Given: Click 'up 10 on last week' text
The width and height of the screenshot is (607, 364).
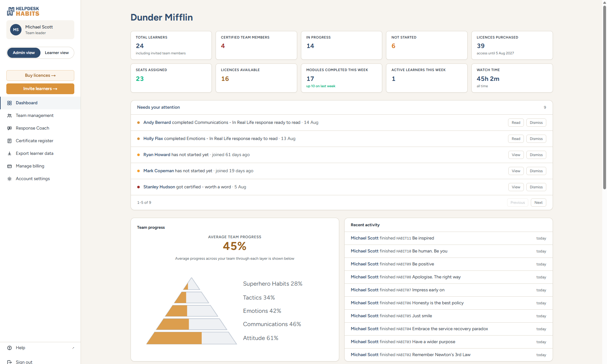Looking at the screenshot, I should tap(321, 86).
